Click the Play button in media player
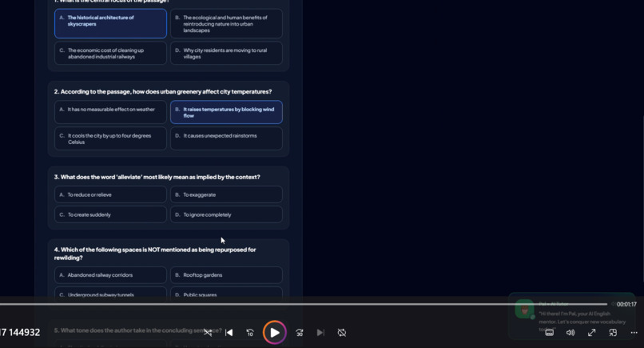Image resolution: width=644 pixels, height=348 pixels. click(x=274, y=332)
